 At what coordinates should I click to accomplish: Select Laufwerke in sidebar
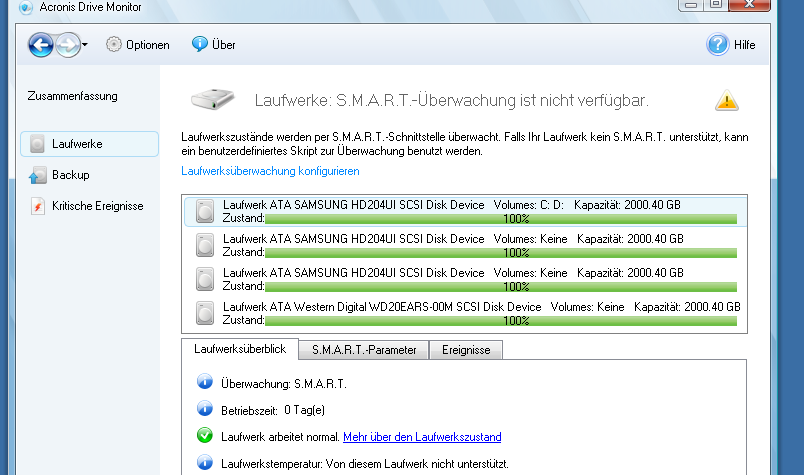pos(89,144)
